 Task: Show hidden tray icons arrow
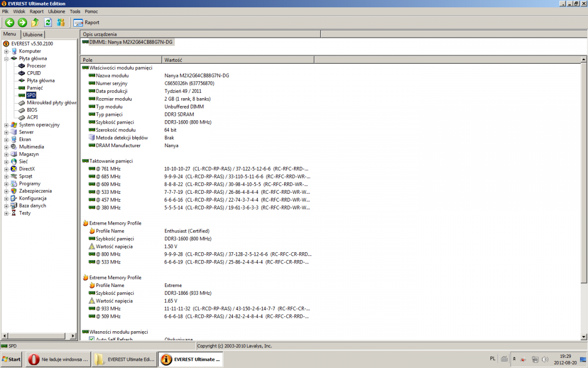pos(514,359)
